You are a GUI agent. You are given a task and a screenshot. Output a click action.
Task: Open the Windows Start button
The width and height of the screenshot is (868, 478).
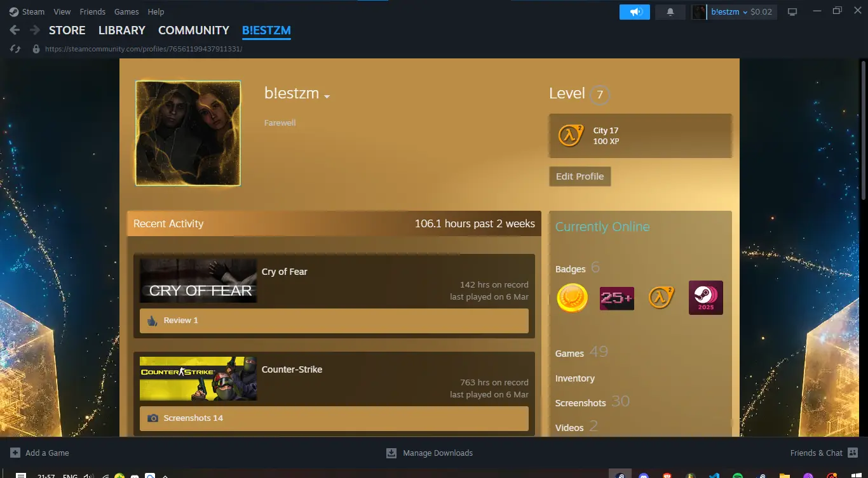[x=855, y=475]
